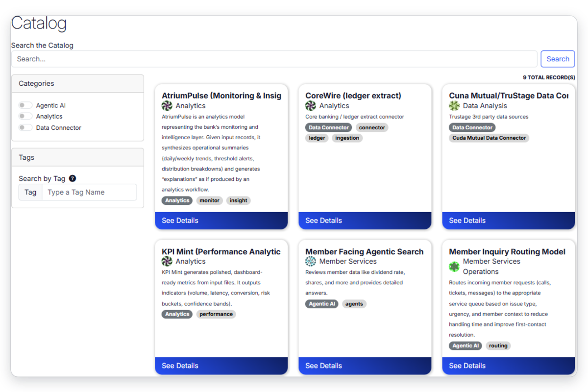Click the Tags panel header
This screenshot has height=392, width=588.
[x=78, y=157]
